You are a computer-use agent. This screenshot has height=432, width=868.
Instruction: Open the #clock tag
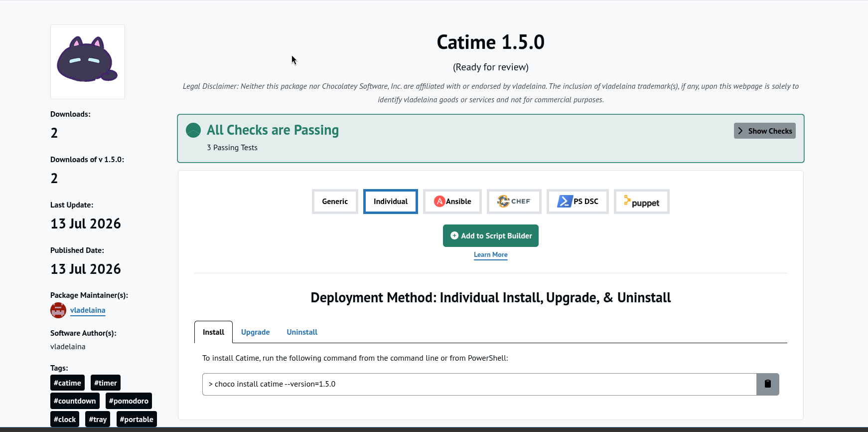coord(65,420)
